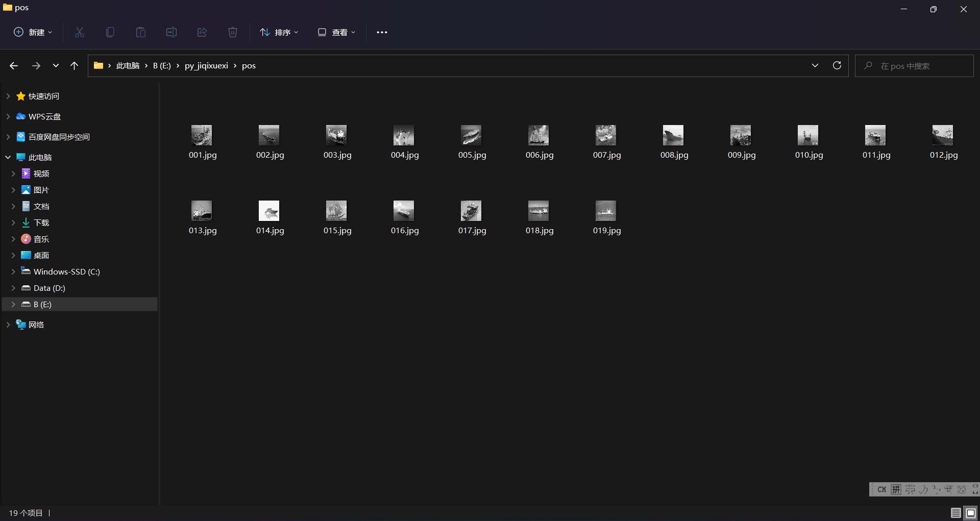Expand the 视频 tree node

pos(13,173)
